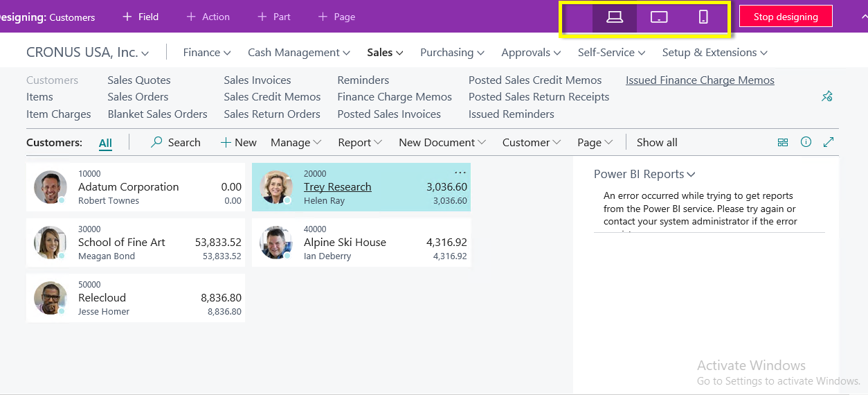
Task: Click the Search magnifier icon
Action: [x=157, y=142]
